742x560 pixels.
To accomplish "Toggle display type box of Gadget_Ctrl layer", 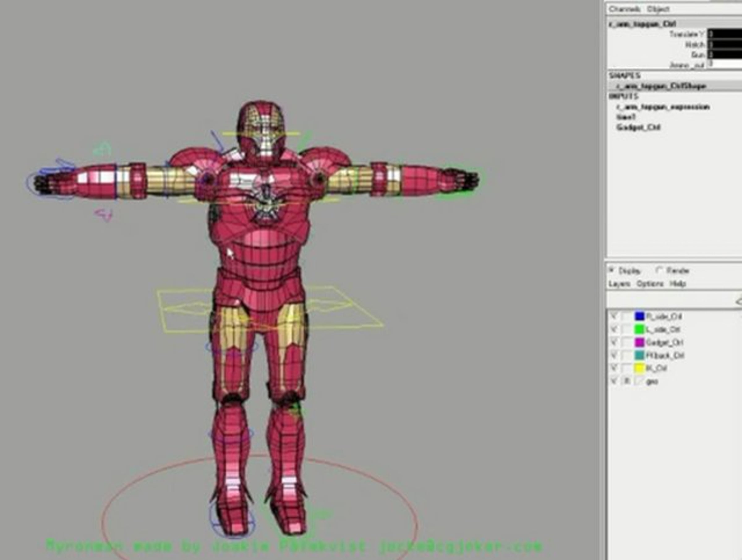I will [626, 342].
